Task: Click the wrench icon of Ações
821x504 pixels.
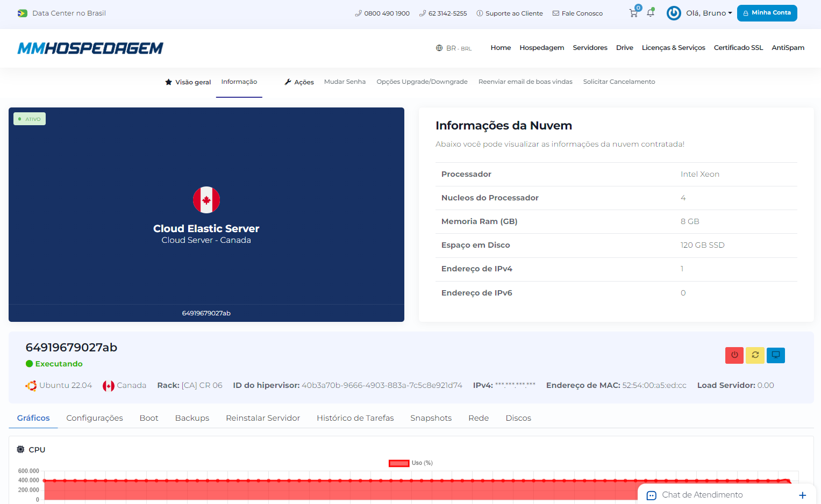Action: tap(288, 82)
